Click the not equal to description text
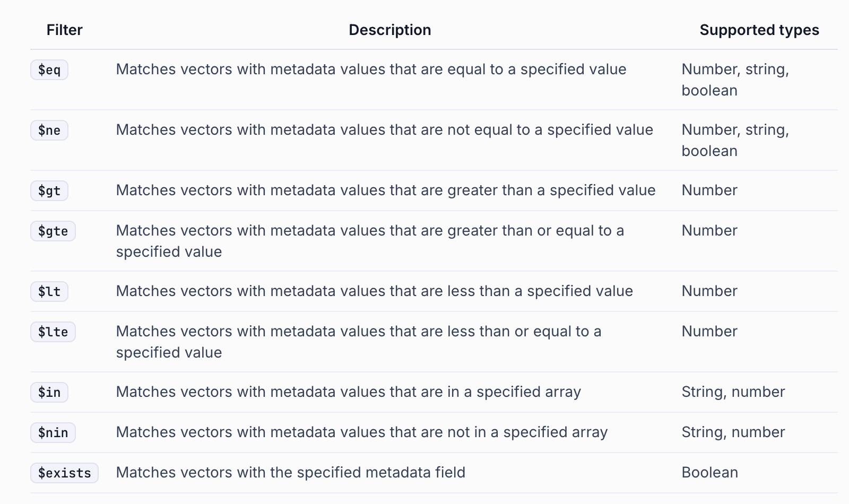 pyautogui.click(x=384, y=130)
